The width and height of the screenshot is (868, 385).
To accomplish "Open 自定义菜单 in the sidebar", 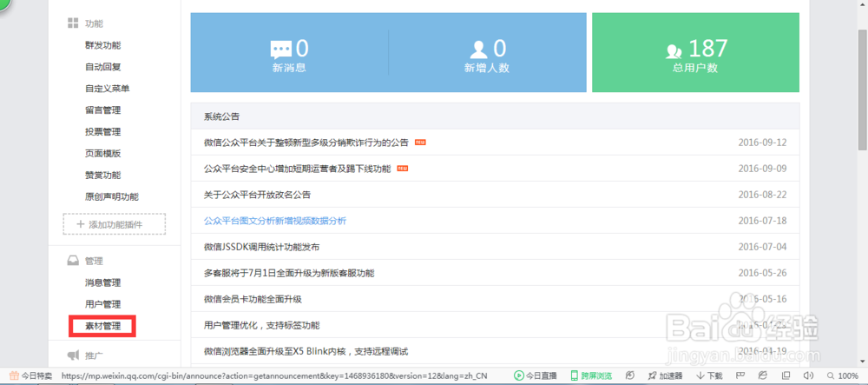I will (x=108, y=89).
